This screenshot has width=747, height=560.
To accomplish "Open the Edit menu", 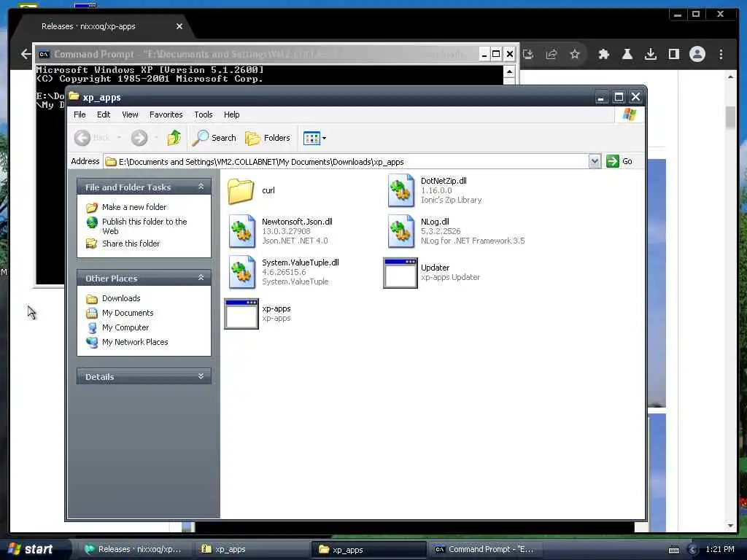I will pos(104,114).
